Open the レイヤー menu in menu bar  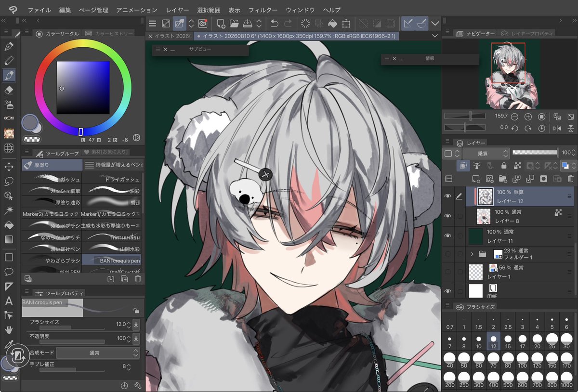point(177,10)
